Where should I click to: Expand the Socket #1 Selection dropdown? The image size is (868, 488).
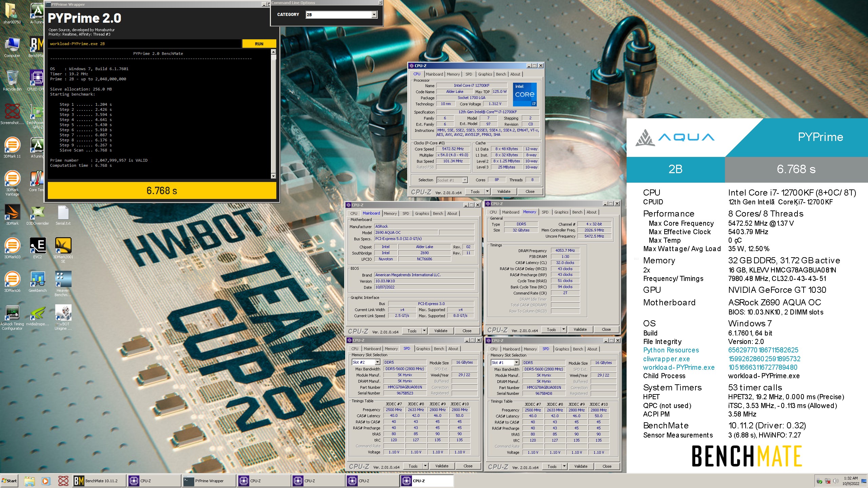click(x=452, y=180)
